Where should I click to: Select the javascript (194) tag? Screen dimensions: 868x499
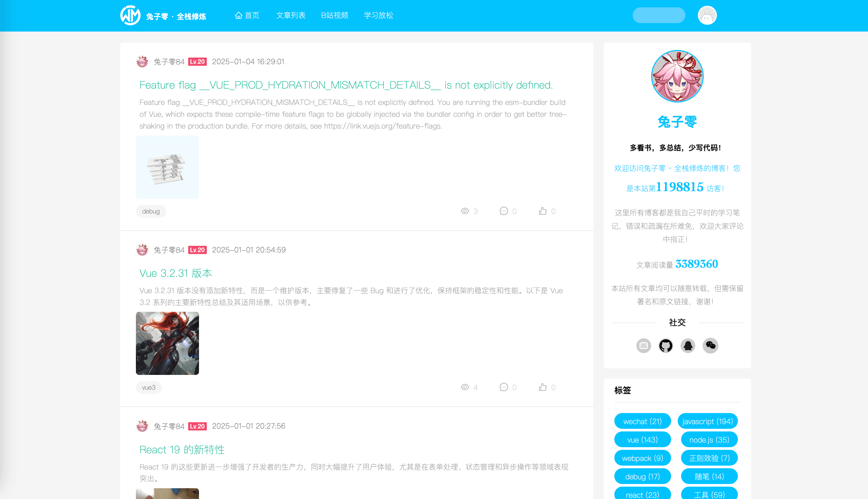click(707, 421)
